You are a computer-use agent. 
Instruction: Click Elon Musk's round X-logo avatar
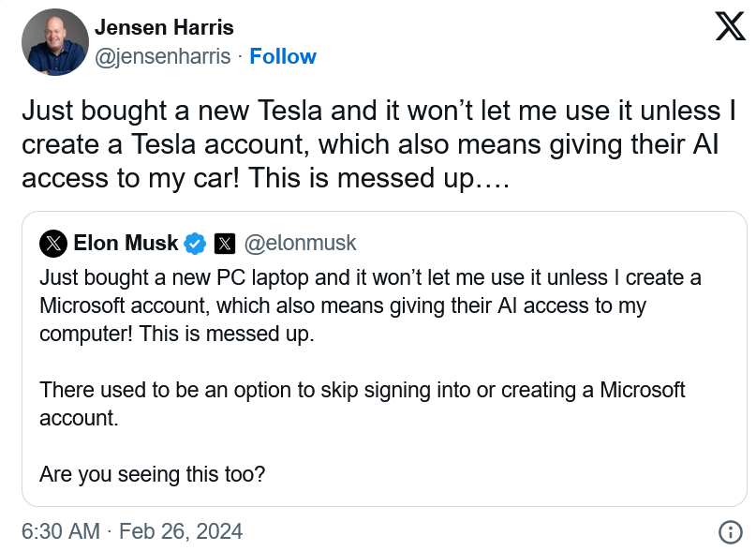tap(52, 244)
